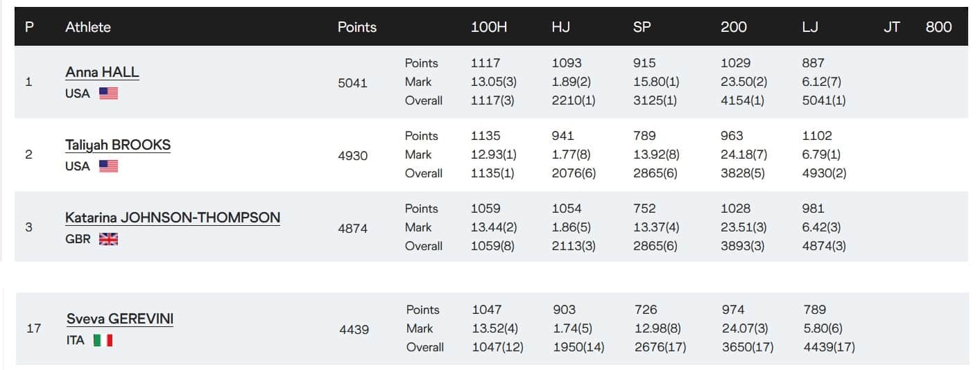The width and height of the screenshot is (980, 370).
Task: Open Sveva GEREVINI athlete profile
Action: (x=120, y=319)
